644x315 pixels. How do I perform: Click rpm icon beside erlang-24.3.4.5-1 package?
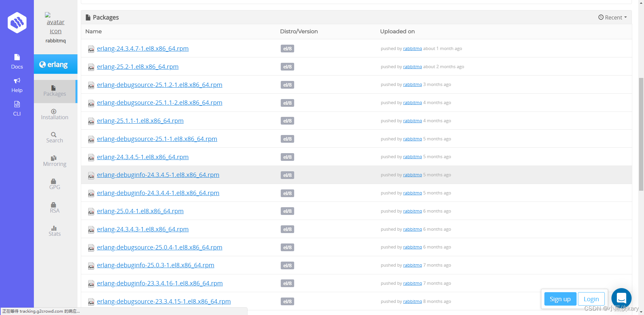pyautogui.click(x=91, y=157)
